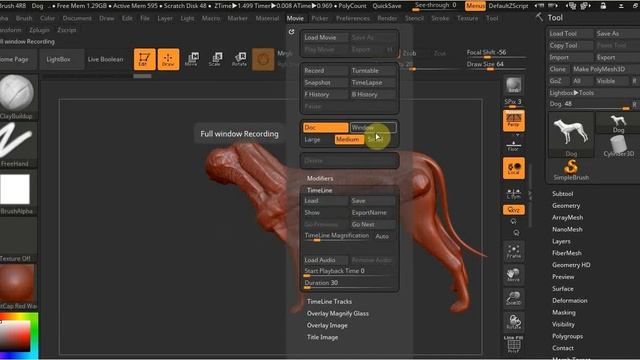Adjust the Focal Shift slider

tap(496, 53)
